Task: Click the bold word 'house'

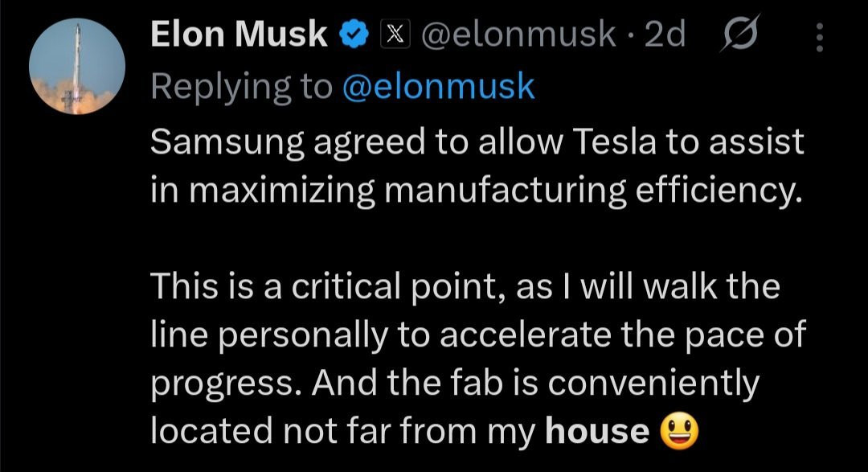Action: coord(597,430)
